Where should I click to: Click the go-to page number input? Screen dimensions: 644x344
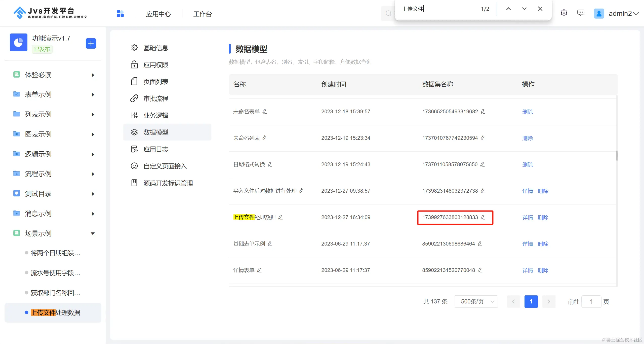(591, 301)
